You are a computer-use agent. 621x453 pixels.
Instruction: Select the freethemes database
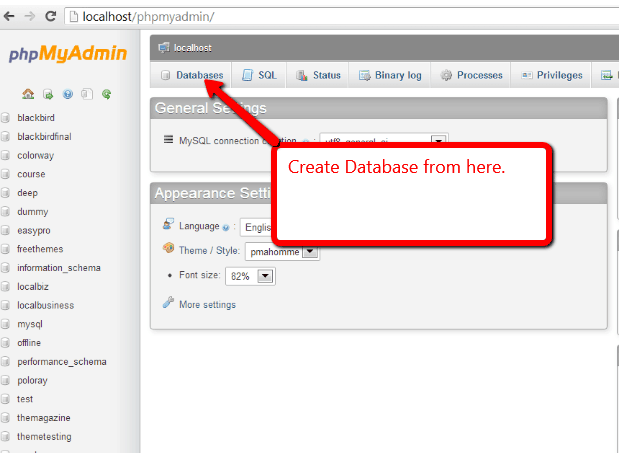click(x=40, y=249)
